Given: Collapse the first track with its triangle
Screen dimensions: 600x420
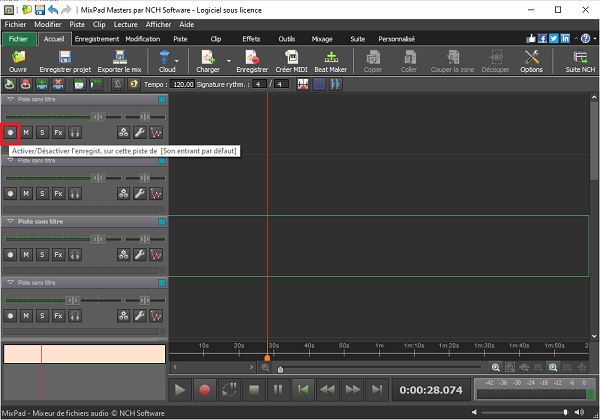Looking at the screenshot, I should pyautogui.click(x=10, y=99).
